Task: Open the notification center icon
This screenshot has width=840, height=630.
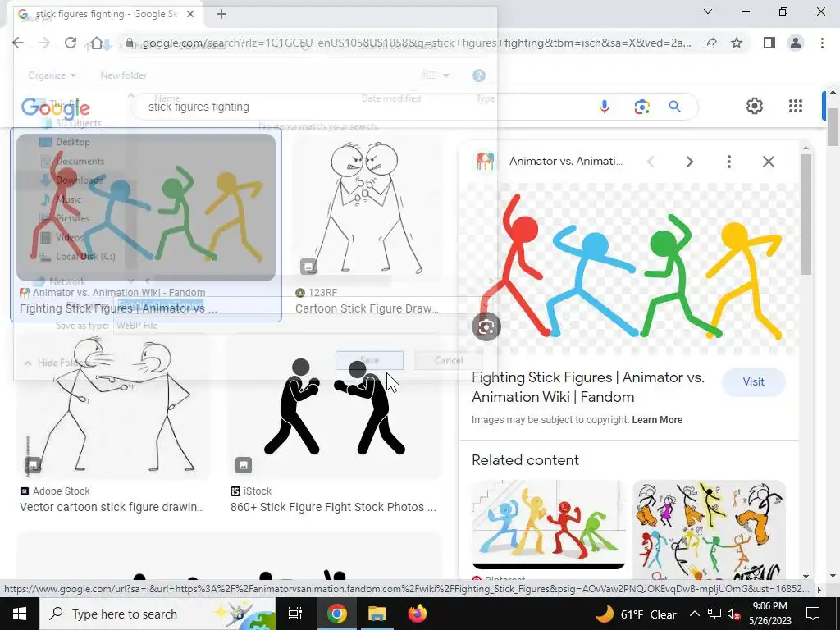Action: [813, 614]
